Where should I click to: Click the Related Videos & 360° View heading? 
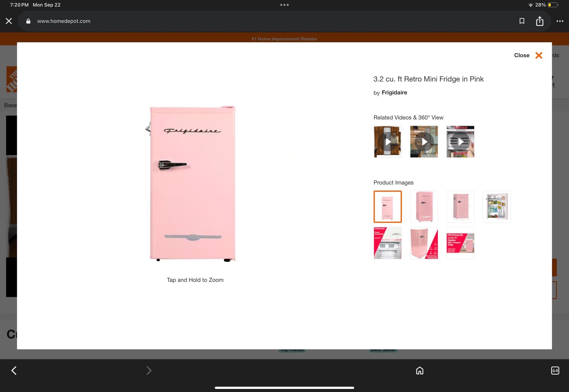click(x=408, y=118)
